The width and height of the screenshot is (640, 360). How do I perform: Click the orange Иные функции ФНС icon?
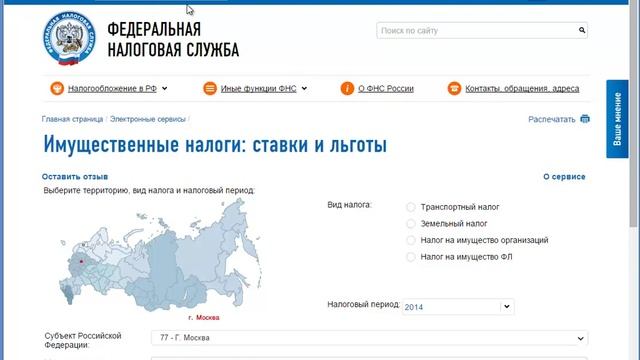(x=210, y=88)
